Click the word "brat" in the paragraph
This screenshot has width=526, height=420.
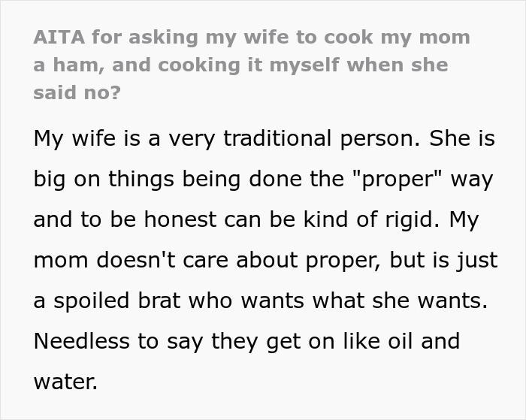159,301
